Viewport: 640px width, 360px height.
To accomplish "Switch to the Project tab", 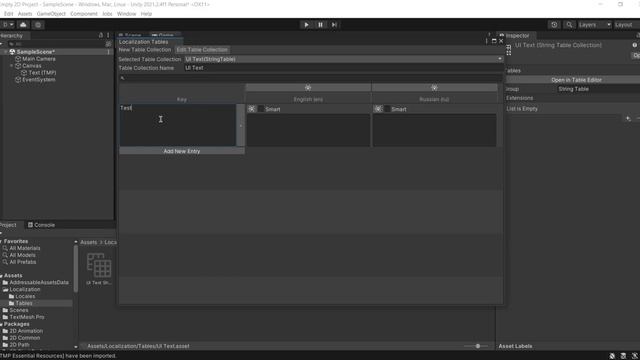I will coord(8,225).
